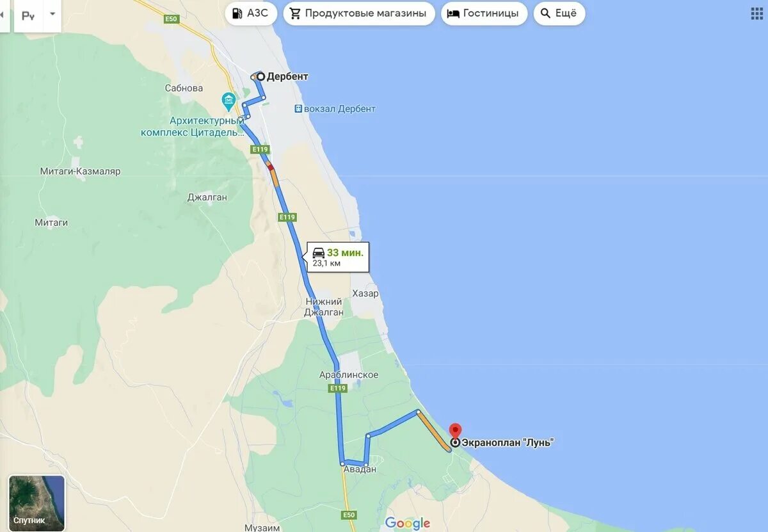Filter by АЗС gas stations
768x532 pixels.
coord(251,13)
